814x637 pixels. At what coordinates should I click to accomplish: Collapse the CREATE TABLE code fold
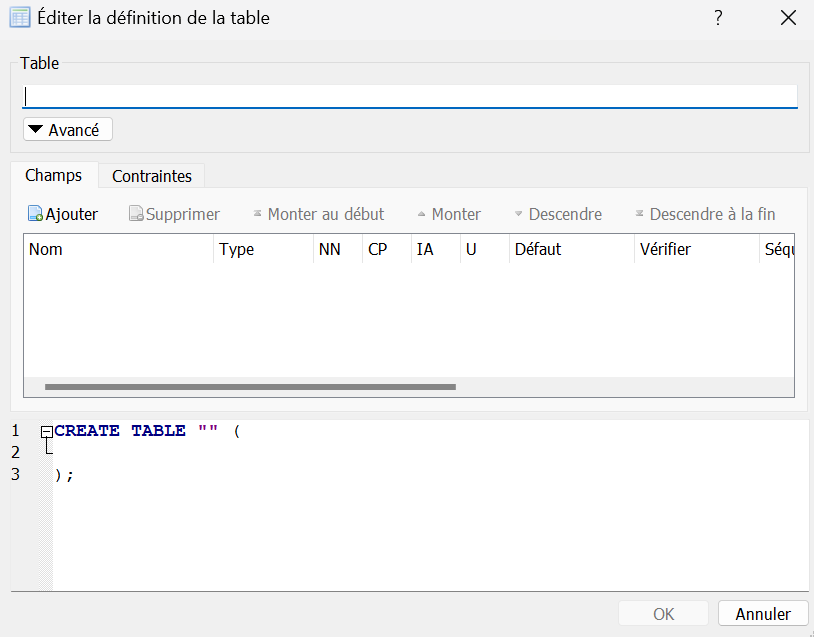click(x=46, y=431)
